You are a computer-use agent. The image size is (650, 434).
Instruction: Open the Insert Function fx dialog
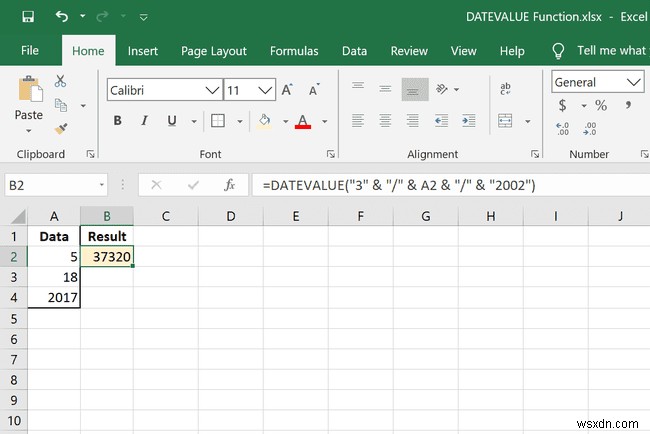tap(229, 185)
